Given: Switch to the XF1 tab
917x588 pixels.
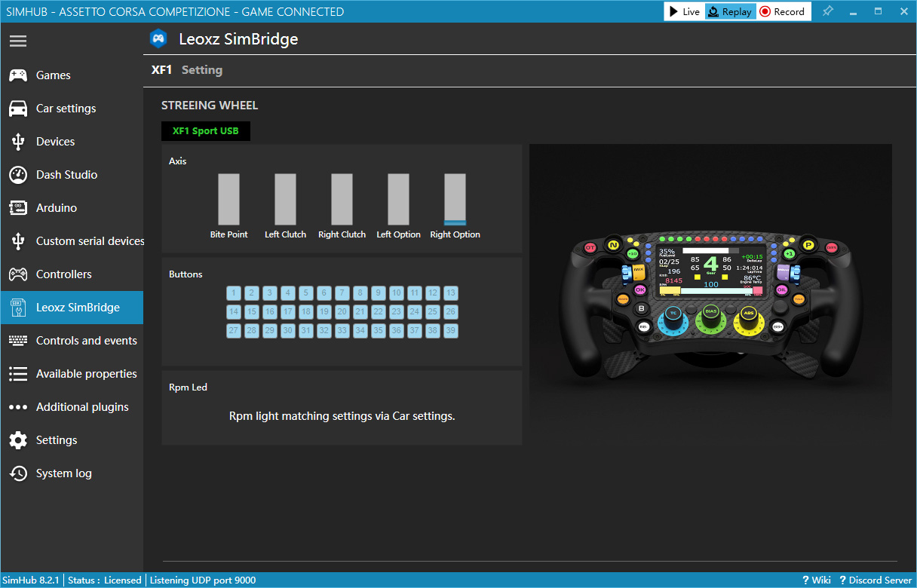Looking at the screenshot, I should [x=161, y=70].
